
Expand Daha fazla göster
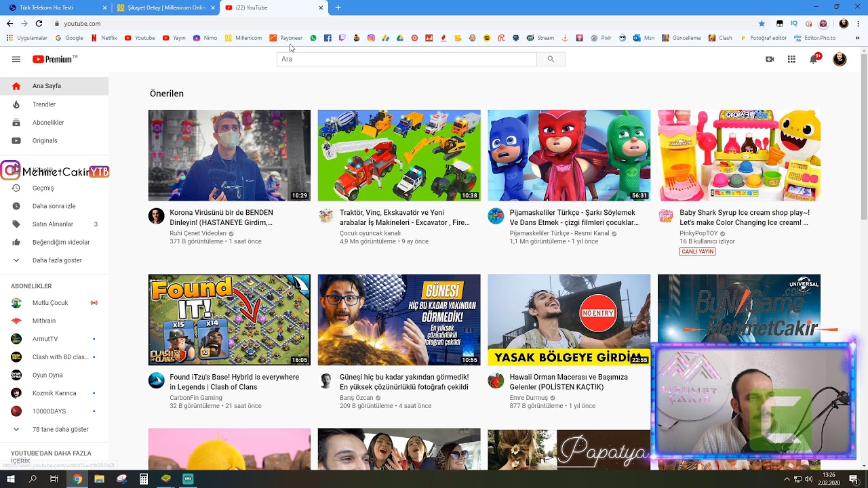coord(54,260)
